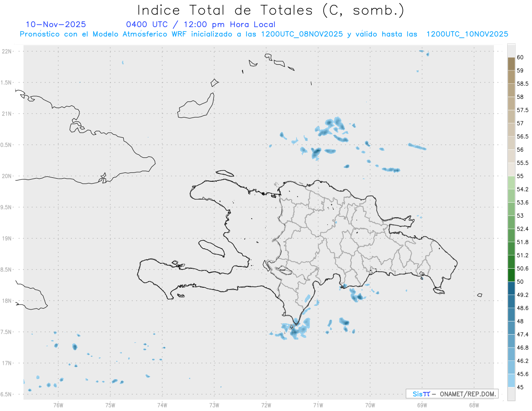Click the '17N' latitude label

click(x=6, y=364)
